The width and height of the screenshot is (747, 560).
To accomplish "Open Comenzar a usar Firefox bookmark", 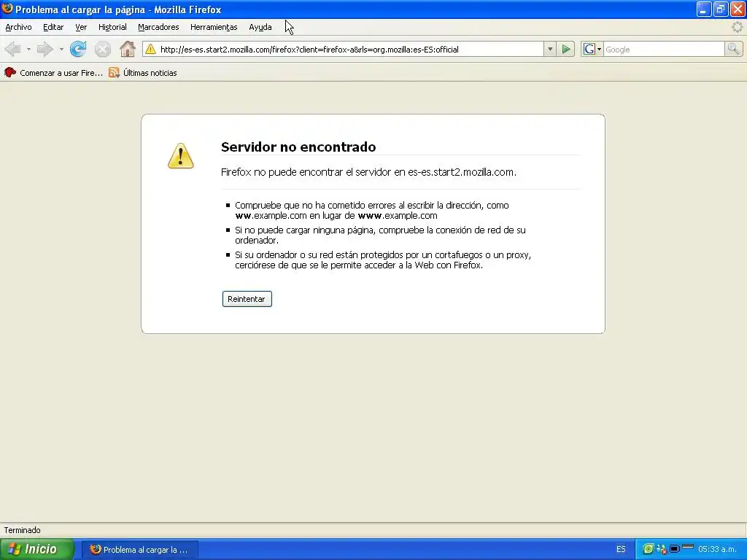I will point(53,73).
